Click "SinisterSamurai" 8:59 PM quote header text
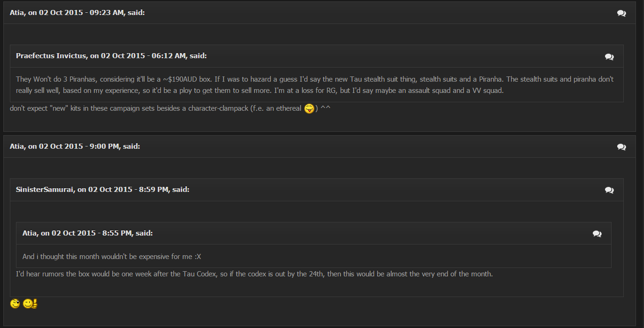This screenshot has height=328, width=644. [x=102, y=190]
